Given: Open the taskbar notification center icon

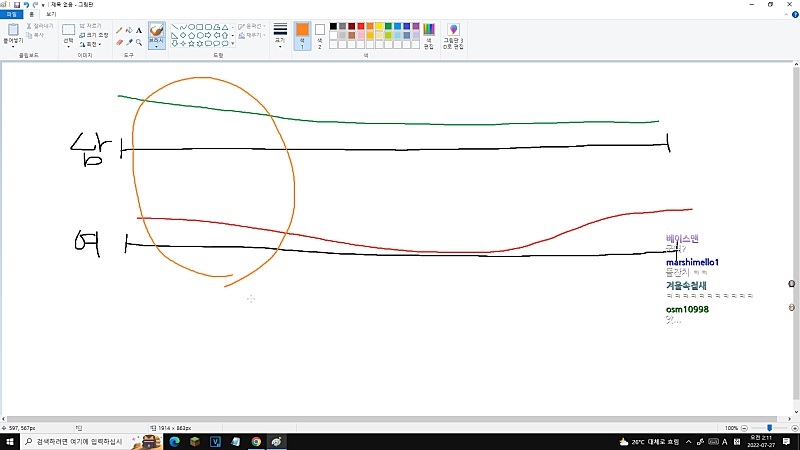Looking at the screenshot, I should (787, 442).
